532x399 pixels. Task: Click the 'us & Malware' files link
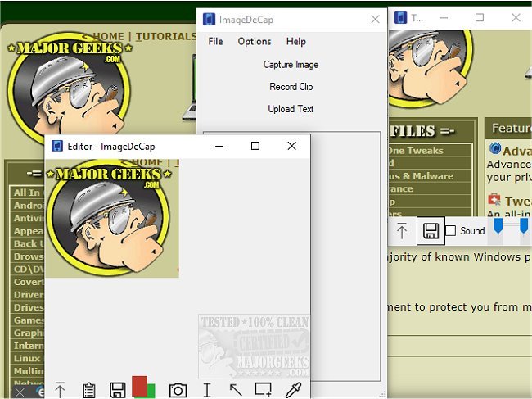click(x=421, y=176)
